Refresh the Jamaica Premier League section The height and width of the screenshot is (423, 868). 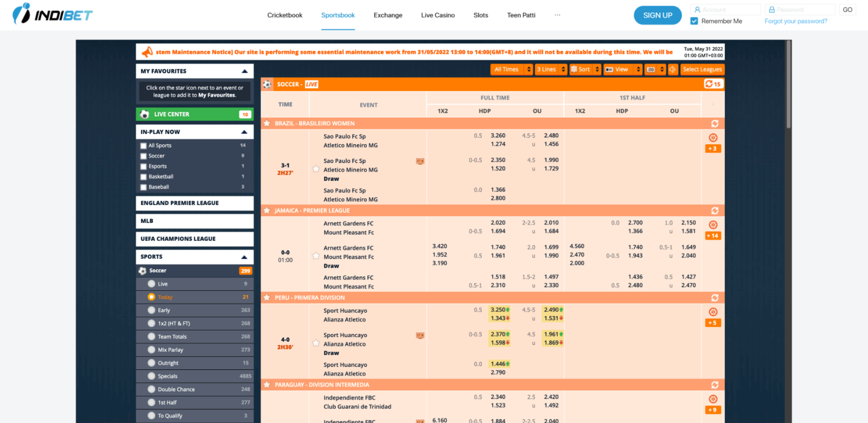coord(714,210)
